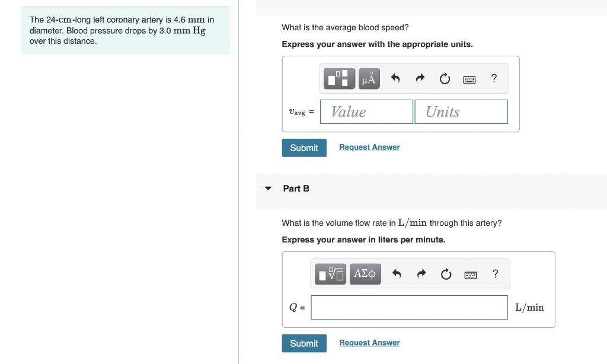Collapse the Part B section
The image size is (607, 364).
(268, 189)
